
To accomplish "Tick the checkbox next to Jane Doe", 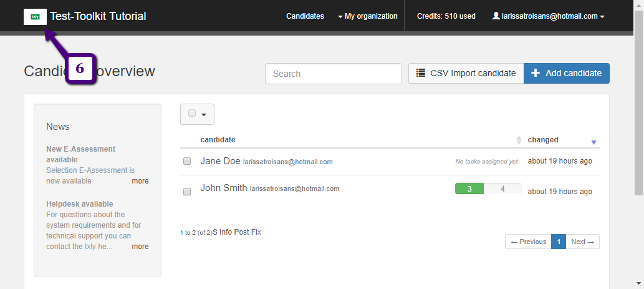I will click(x=187, y=161).
